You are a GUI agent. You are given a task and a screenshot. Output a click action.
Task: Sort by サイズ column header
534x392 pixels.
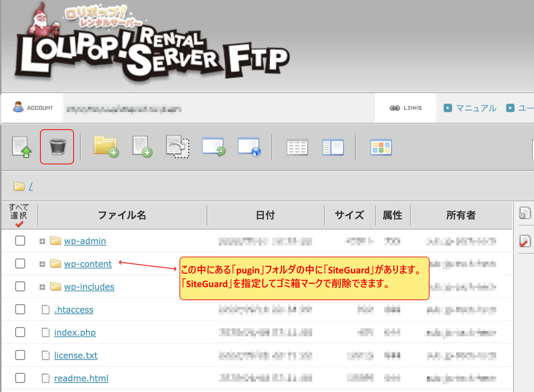pos(350,215)
